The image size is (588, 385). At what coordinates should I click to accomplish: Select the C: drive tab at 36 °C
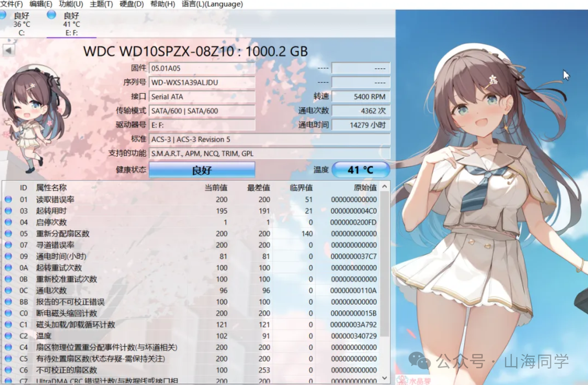pos(22,24)
